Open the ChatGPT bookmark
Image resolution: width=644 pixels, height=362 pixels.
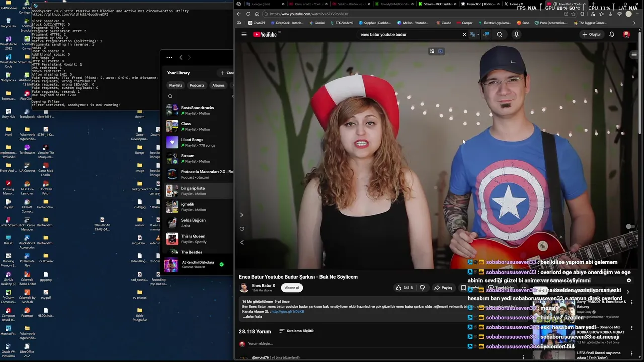[256, 23]
